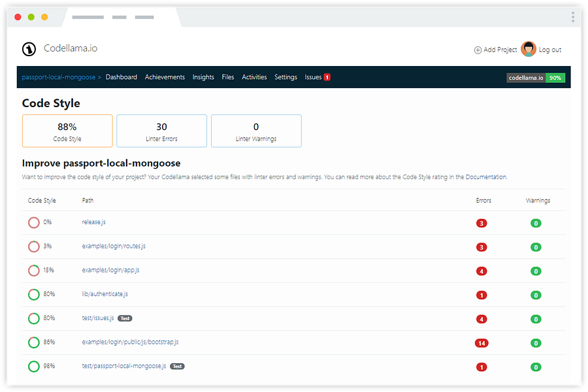
Task: Click the Improve passport-local-mongoose heading
Action: pos(101,163)
